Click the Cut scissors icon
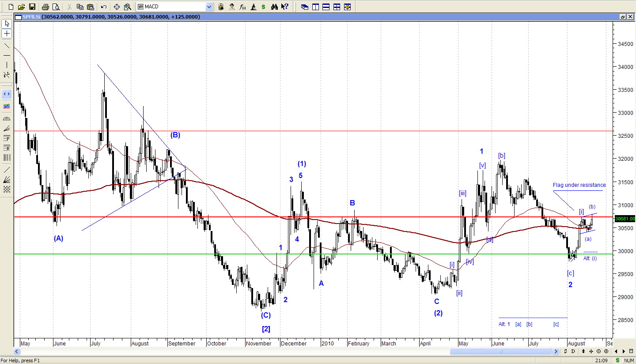Viewport: 636px width, 364px height. click(69, 7)
